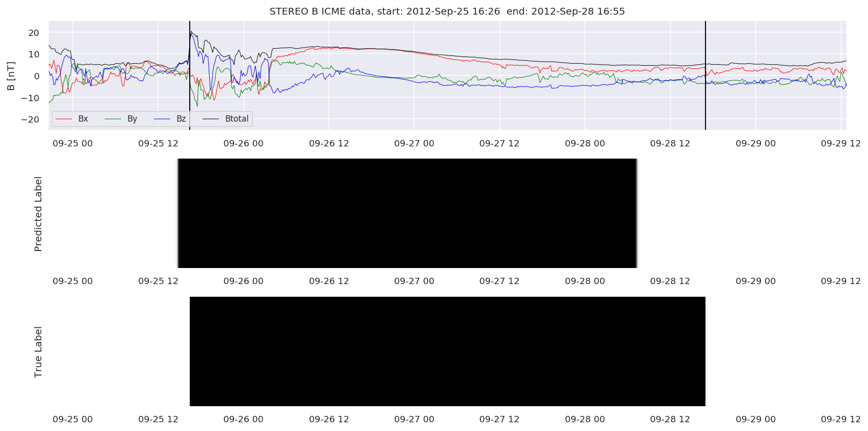
Task: Click tick 09-26 00 under the Predicted Label plot
Action: (x=244, y=281)
